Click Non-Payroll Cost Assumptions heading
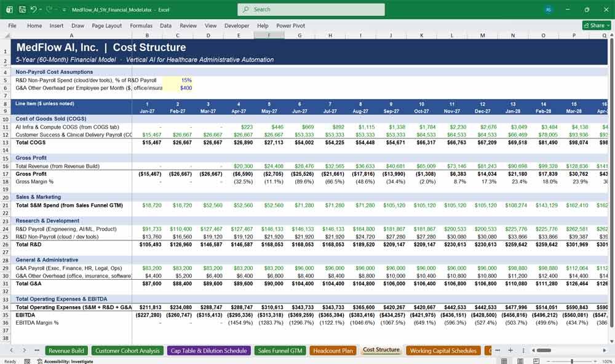 [x=54, y=72]
